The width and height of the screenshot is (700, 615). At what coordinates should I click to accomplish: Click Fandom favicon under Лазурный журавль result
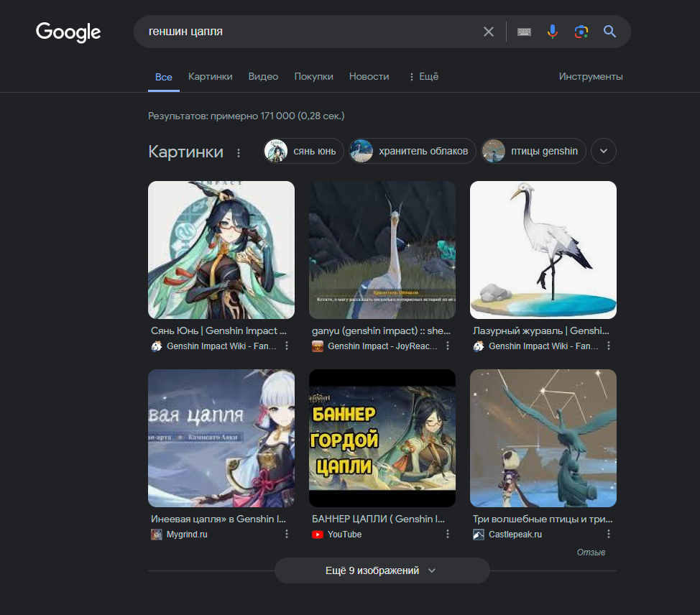(478, 346)
